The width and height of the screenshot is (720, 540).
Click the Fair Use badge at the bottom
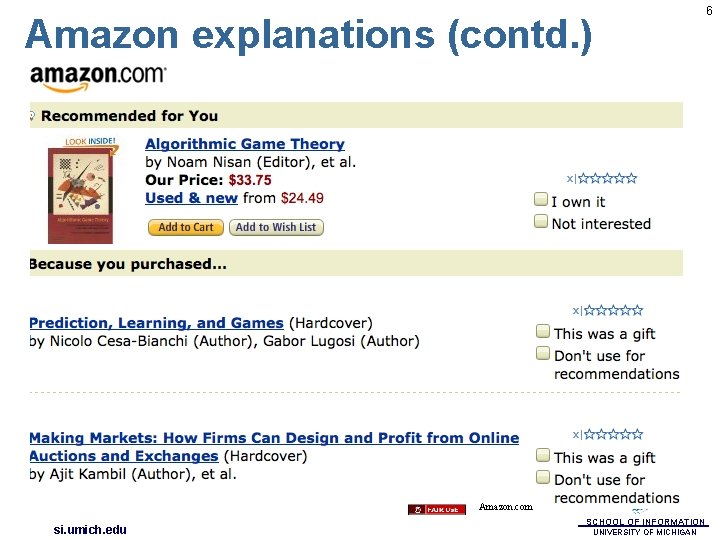[x=436, y=510]
